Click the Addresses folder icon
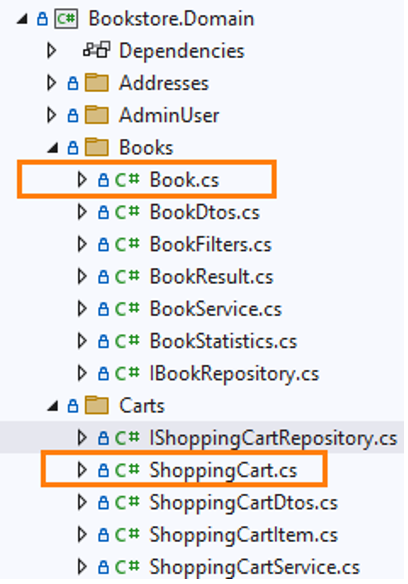Image resolution: width=408 pixels, height=584 pixels. 97,83
